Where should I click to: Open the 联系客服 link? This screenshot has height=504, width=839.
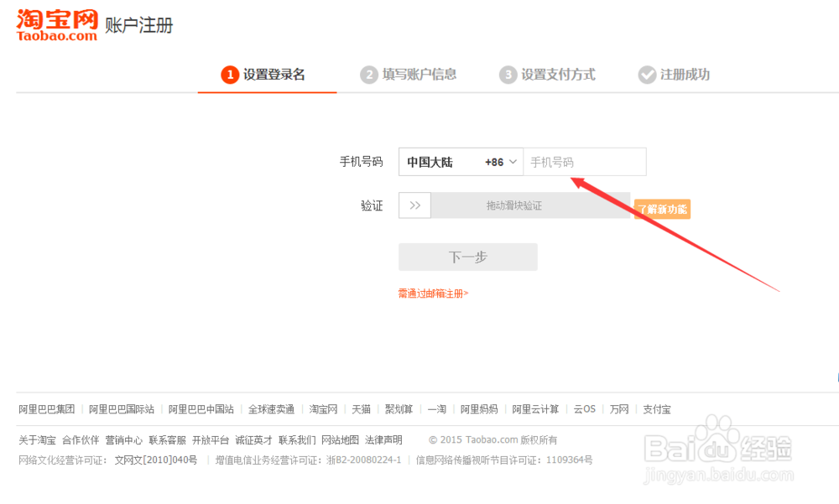[168, 439]
